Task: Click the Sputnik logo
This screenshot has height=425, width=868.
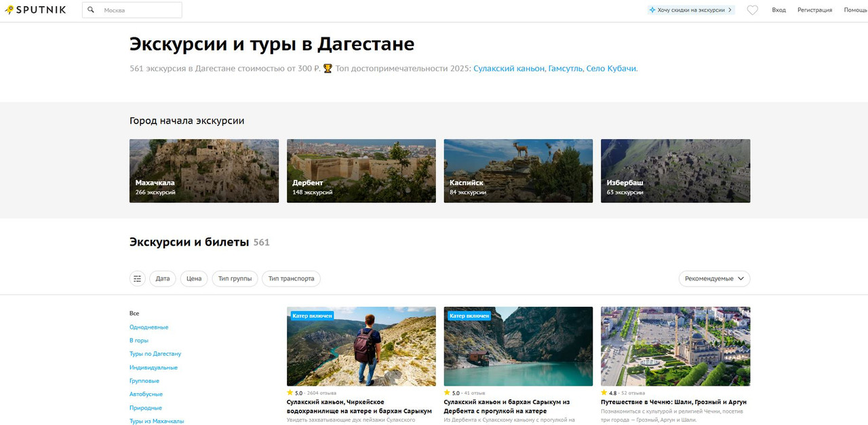Action: [35, 10]
